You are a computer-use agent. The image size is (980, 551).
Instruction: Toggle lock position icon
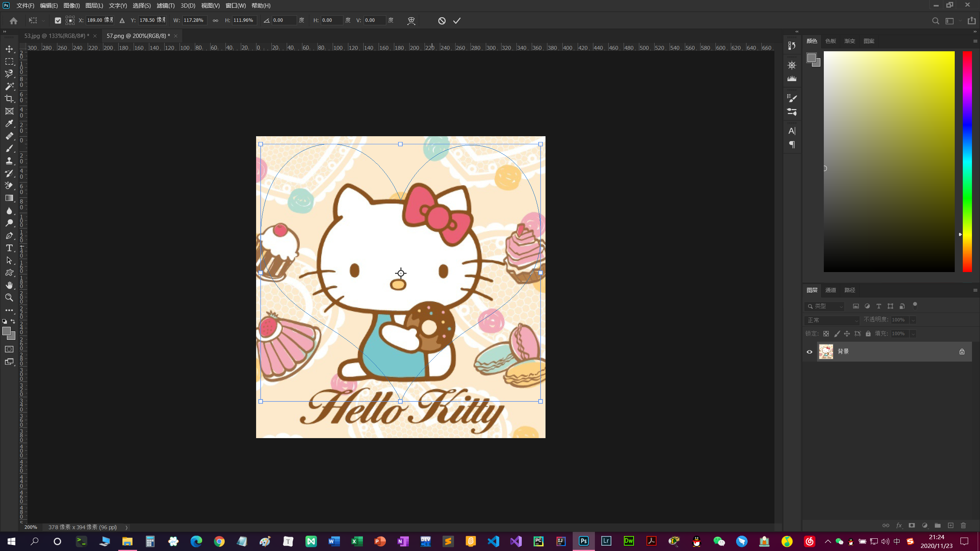tap(847, 334)
